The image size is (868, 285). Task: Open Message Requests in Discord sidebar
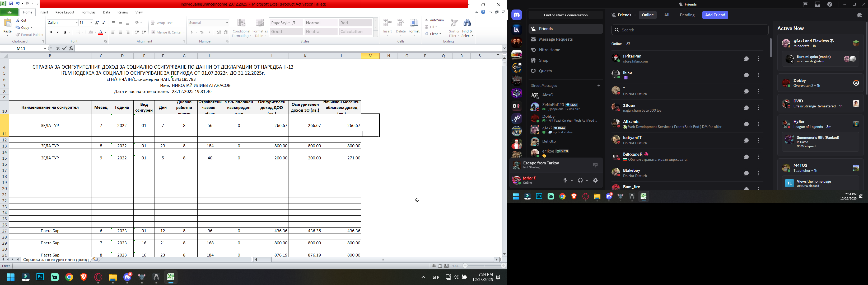(x=556, y=39)
